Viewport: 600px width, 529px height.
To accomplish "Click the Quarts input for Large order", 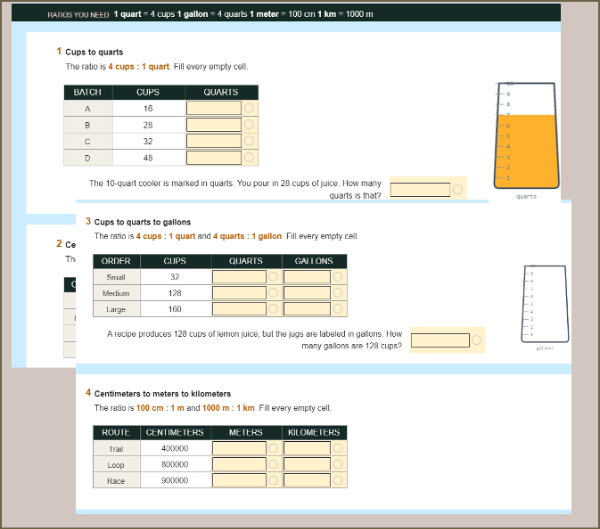I will coord(239,309).
